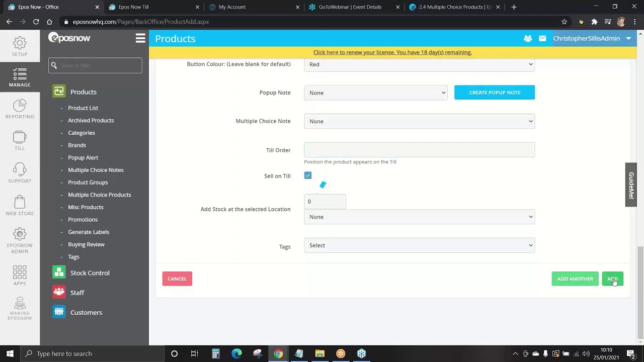
Task: Expand ChristopherSillisAdmin account menu
Action: coord(592,38)
